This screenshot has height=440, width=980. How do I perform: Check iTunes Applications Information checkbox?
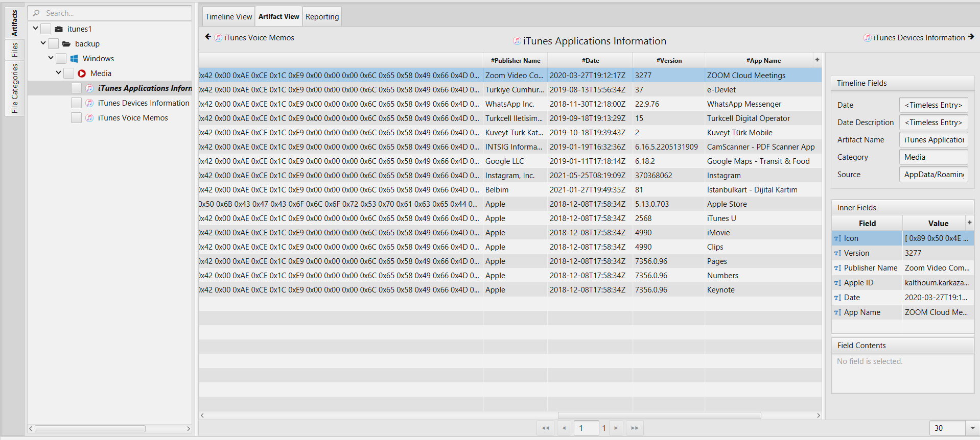(x=76, y=88)
